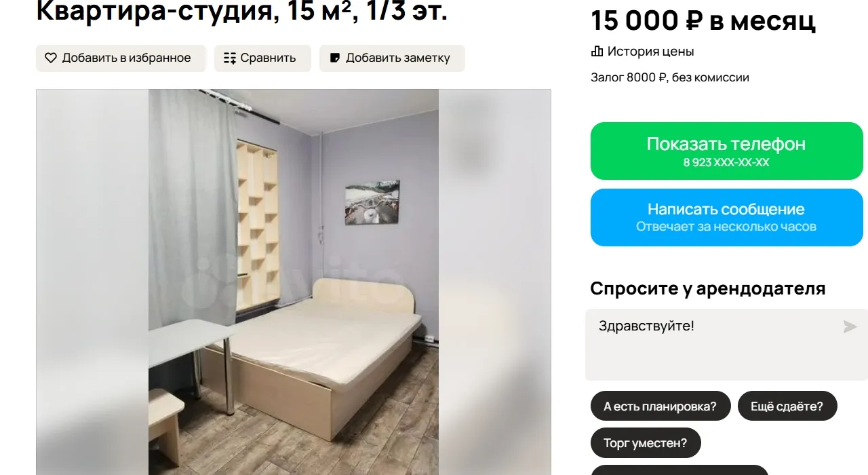Choose the Торг уместен? quick question chip

(x=646, y=443)
